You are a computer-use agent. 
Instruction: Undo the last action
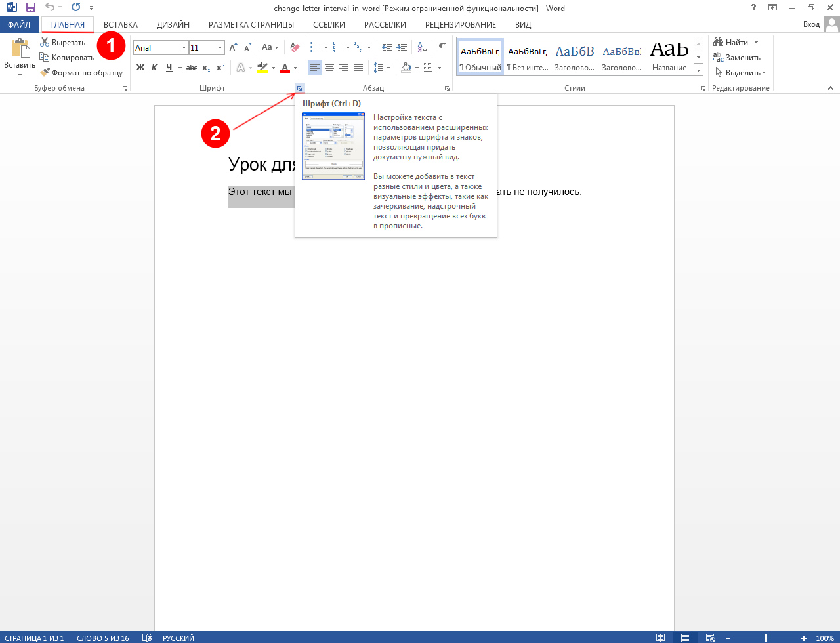click(50, 8)
